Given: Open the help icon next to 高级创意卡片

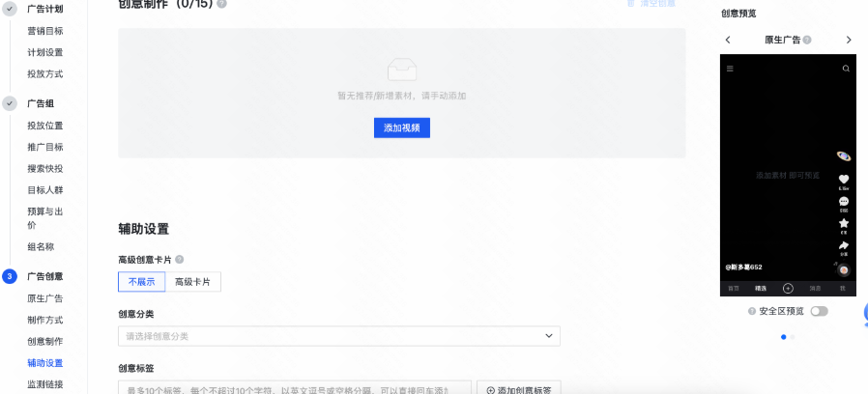Looking at the screenshot, I should (x=180, y=260).
